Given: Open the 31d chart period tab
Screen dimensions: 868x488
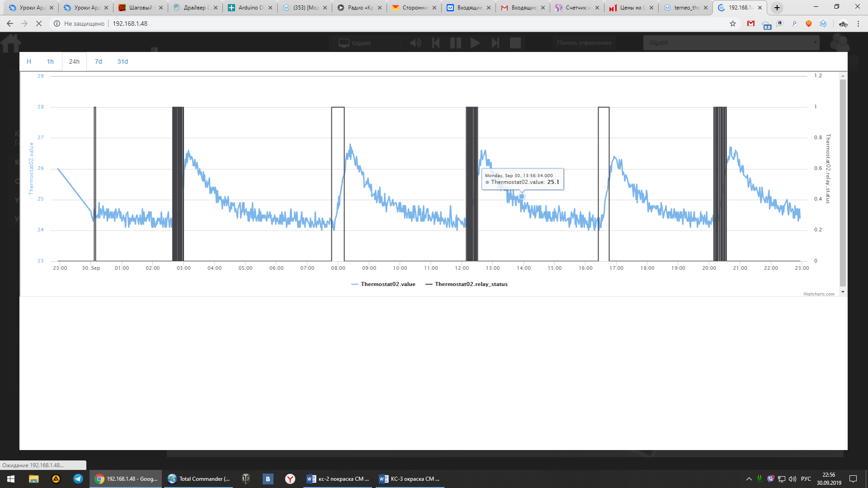Looking at the screenshot, I should [123, 61].
